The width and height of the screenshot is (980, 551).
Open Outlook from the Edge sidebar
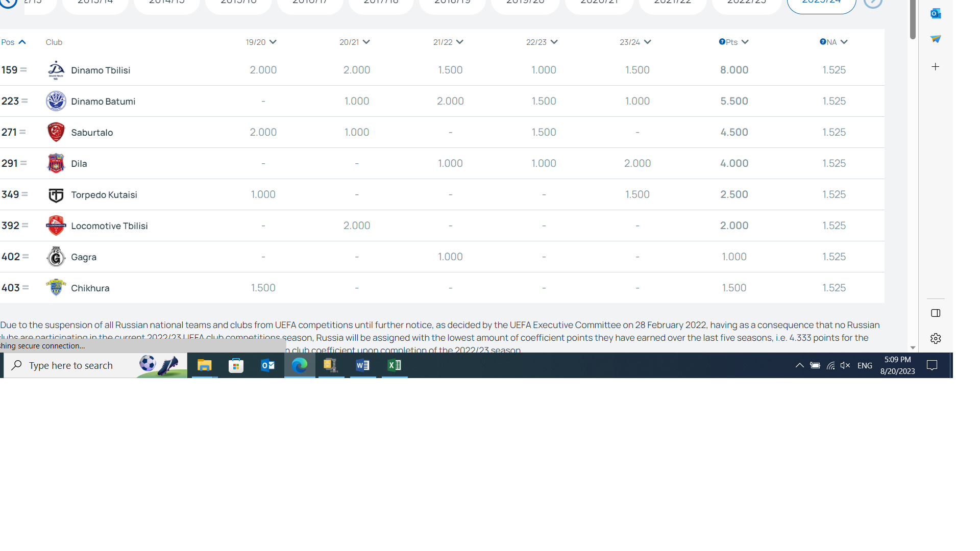tap(935, 14)
